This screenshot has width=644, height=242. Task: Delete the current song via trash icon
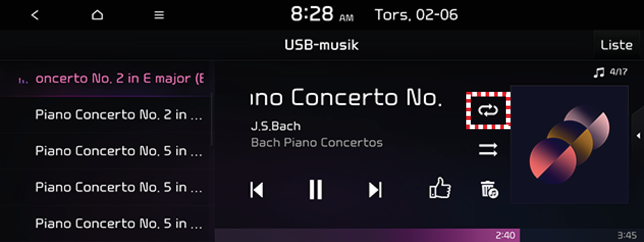click(x=489, y=189)
